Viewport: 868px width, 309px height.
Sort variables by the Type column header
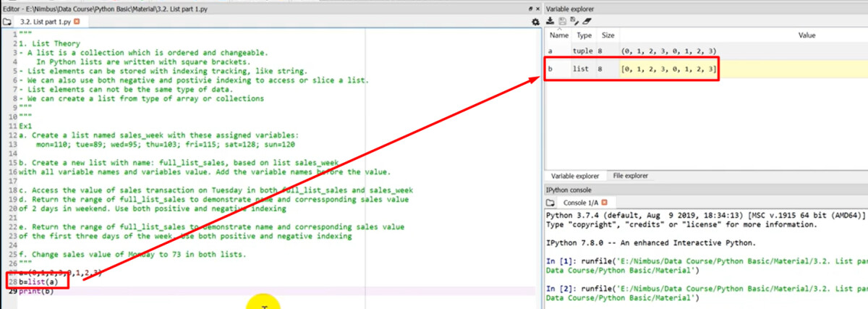point(584,35)
